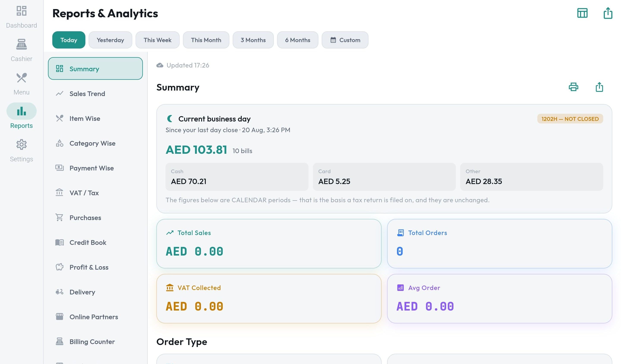This screenshot has height=364, width=621.
Task: Select the Today date filter
Action: 69,40
